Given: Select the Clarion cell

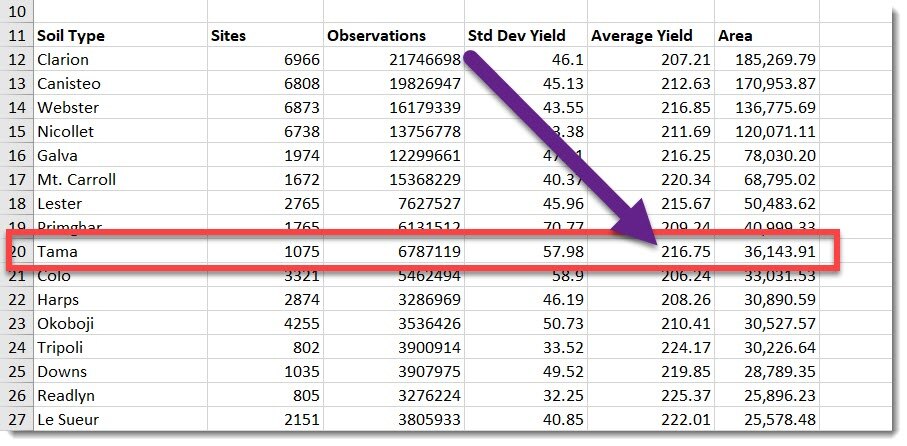Looking at the screenshot, I should pos(63,60).
